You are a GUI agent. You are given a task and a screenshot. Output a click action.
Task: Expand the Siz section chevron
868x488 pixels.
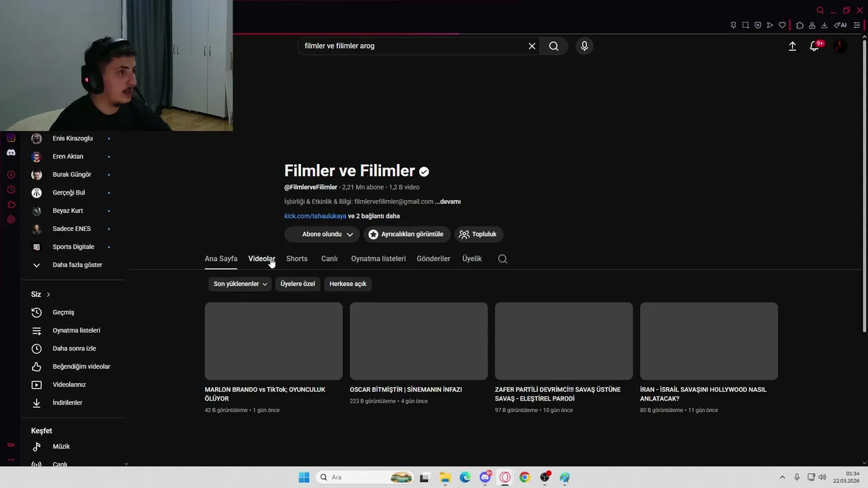48,294
